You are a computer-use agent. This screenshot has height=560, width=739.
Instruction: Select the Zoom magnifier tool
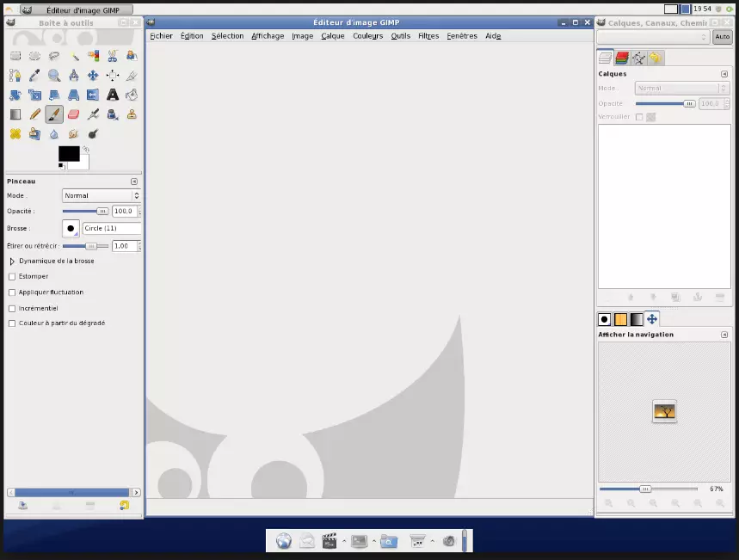[54, 76]
